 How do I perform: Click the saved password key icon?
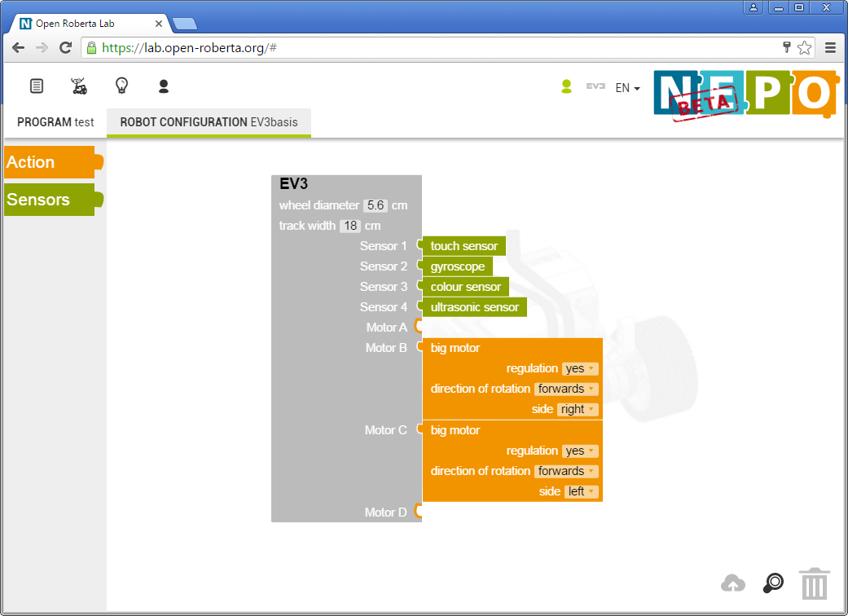787,47
